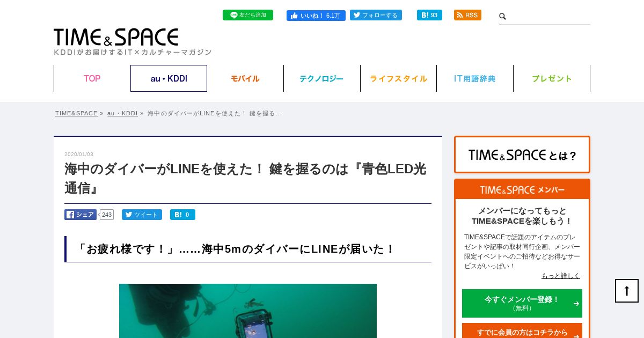Like the page with Facebook いいね button
Screen dimensions: 644x338
point(316,16)
